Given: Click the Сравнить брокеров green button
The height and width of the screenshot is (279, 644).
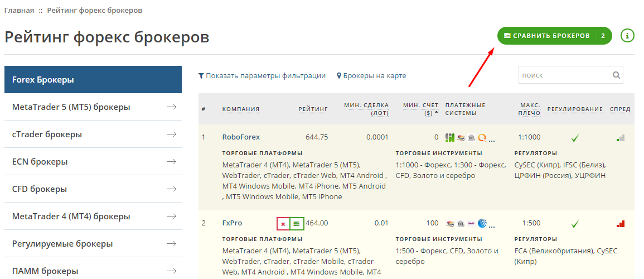Looking at the screenshot, I should (554, 36).
